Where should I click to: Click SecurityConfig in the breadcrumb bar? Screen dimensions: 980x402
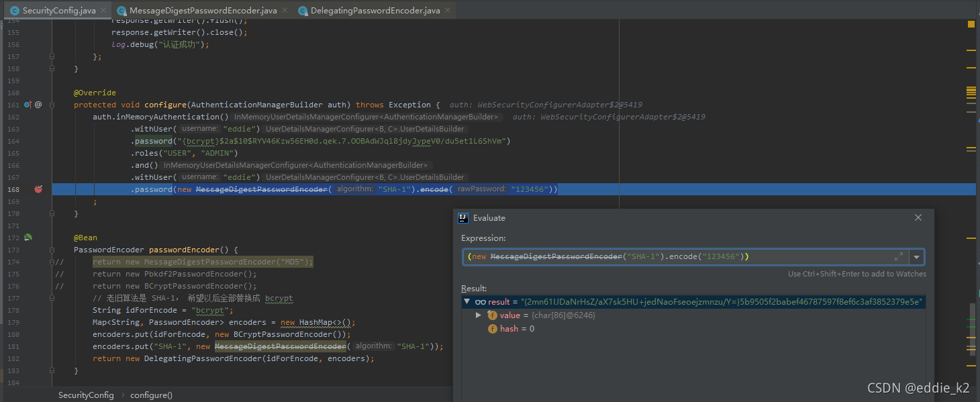coord(86,395)
